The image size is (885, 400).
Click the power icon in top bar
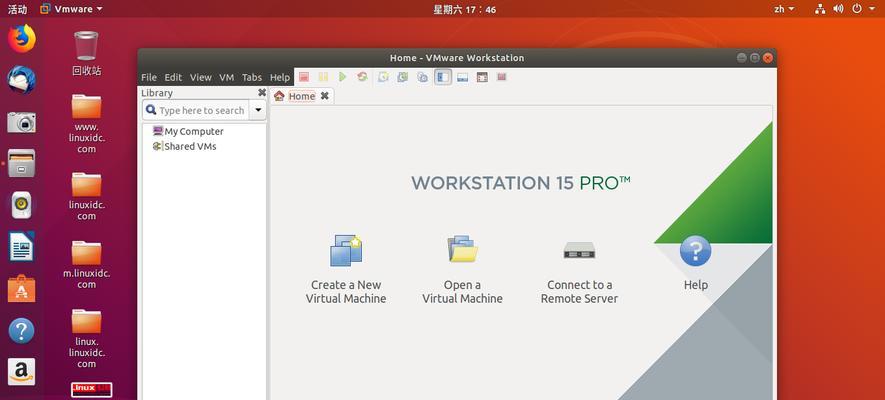click(857, 9)
